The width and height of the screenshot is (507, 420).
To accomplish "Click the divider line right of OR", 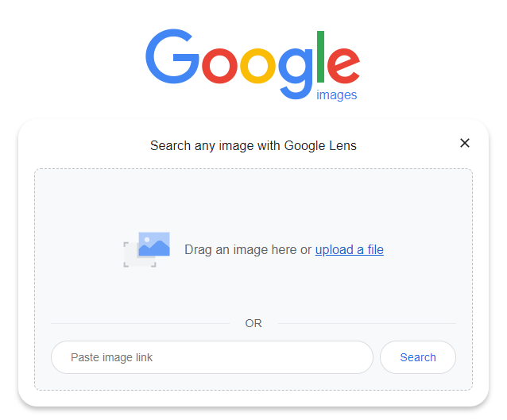I will [366, 323].
